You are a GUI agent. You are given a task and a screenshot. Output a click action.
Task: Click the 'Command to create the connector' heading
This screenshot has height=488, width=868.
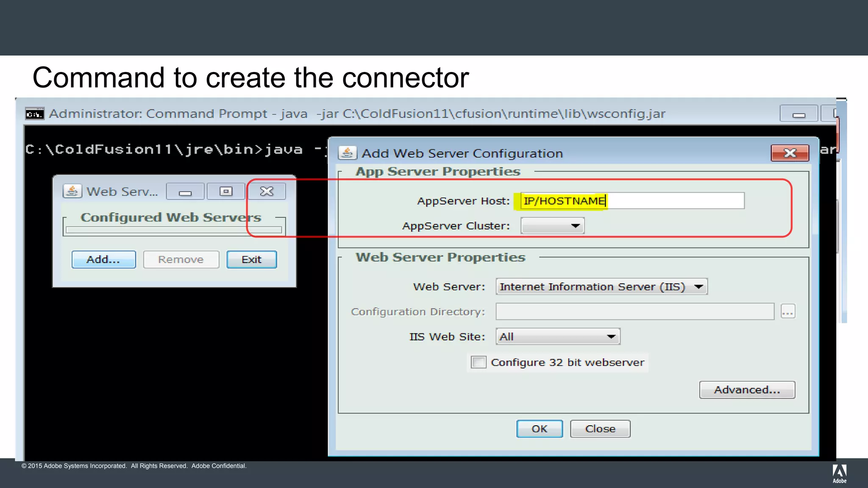tap(251, 78)
